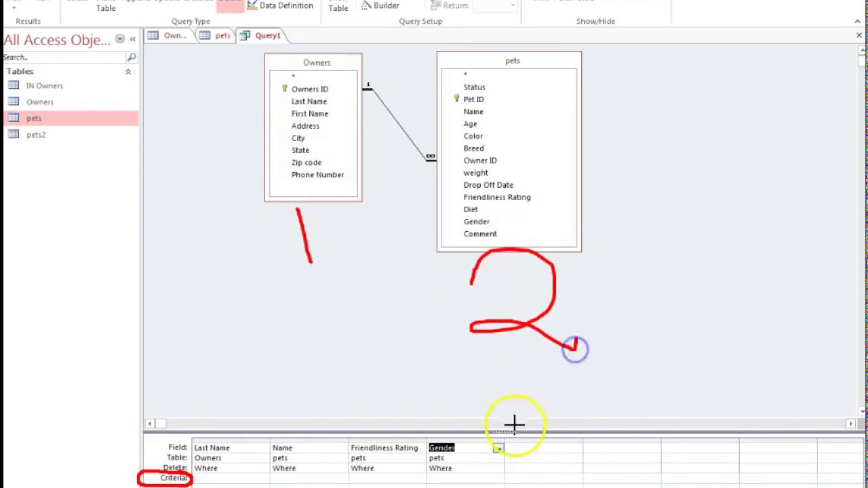Open the Gender field dropdown in grid
868x488 pixels.
(498, 448)
